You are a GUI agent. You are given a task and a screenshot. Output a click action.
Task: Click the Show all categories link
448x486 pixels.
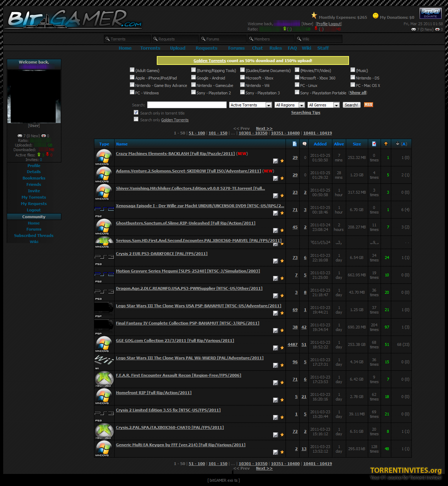pos(358,93)
